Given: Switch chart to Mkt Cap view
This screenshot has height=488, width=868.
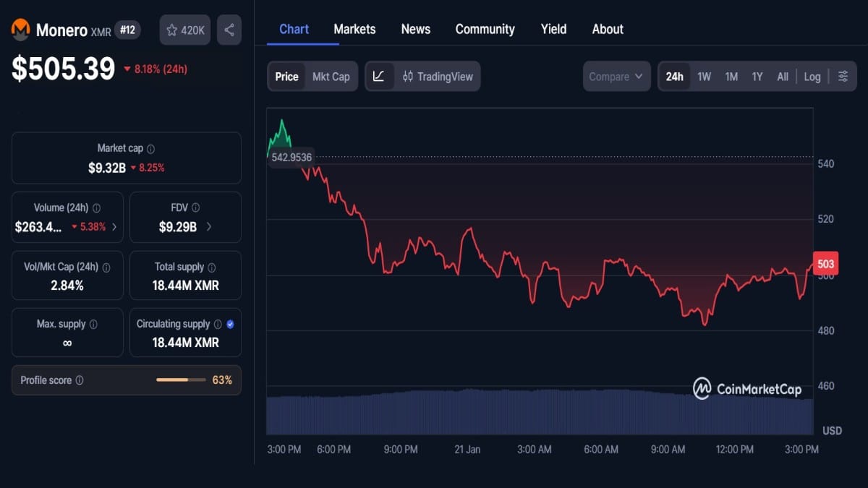Looking at the screenshot, I should pos(331,77).
